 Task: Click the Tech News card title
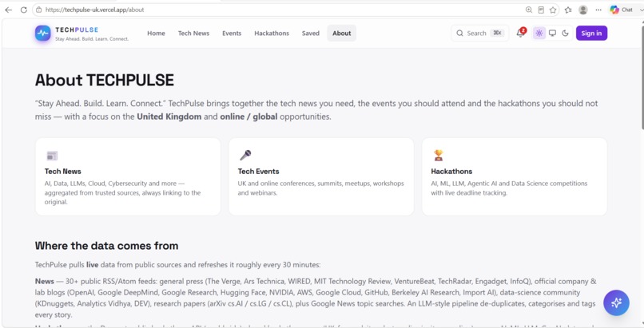coord(63,172)
